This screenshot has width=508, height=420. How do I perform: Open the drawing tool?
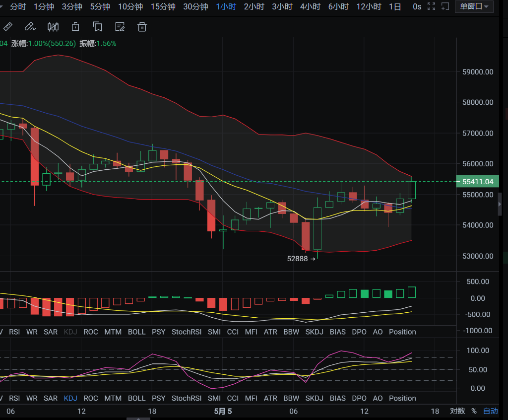tap(30, 26)
